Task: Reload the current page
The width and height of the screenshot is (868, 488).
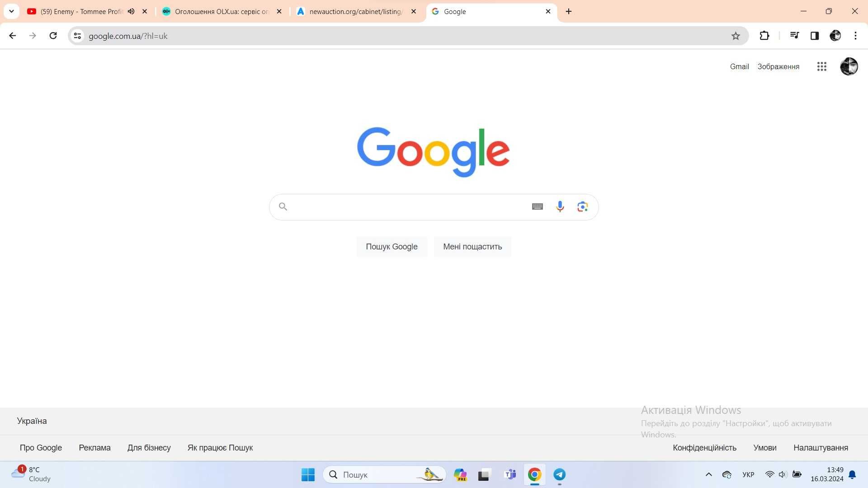Action: tap(53, 36)
